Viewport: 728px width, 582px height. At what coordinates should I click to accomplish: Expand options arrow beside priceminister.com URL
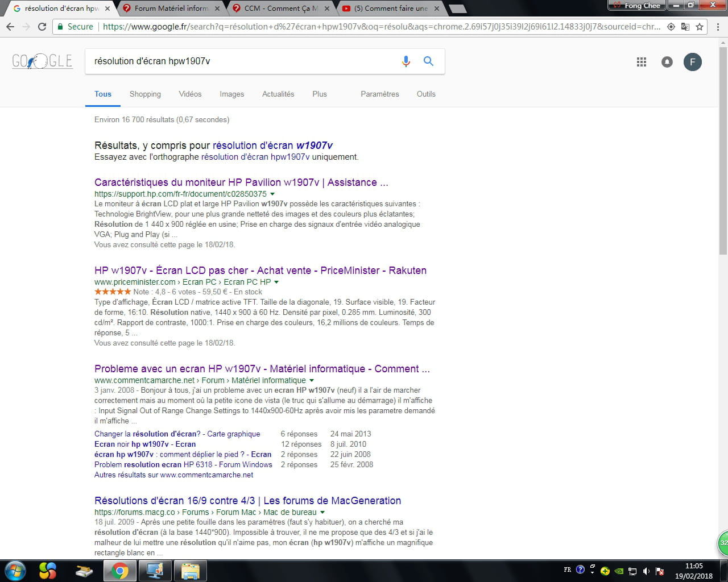(x=276, y=282)
